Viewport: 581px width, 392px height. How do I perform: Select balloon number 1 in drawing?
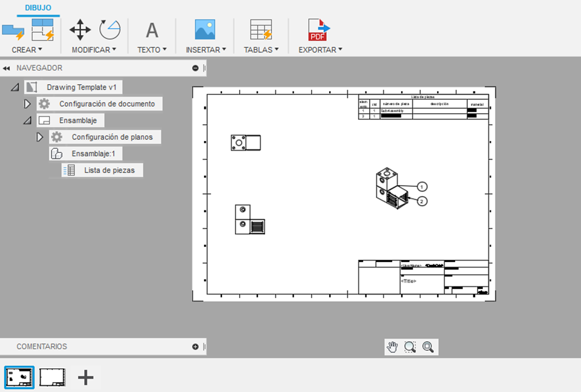coord(422,187)
